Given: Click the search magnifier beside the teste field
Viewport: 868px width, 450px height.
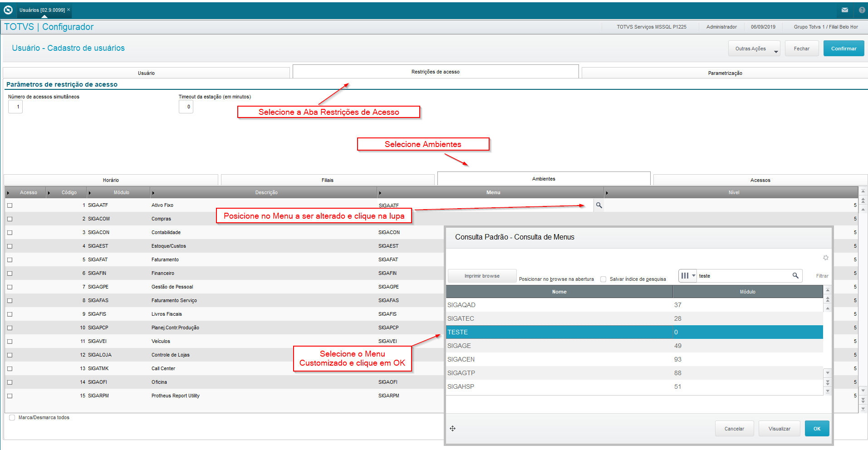Looking at the screenshot, I should [x=795, y=275].
